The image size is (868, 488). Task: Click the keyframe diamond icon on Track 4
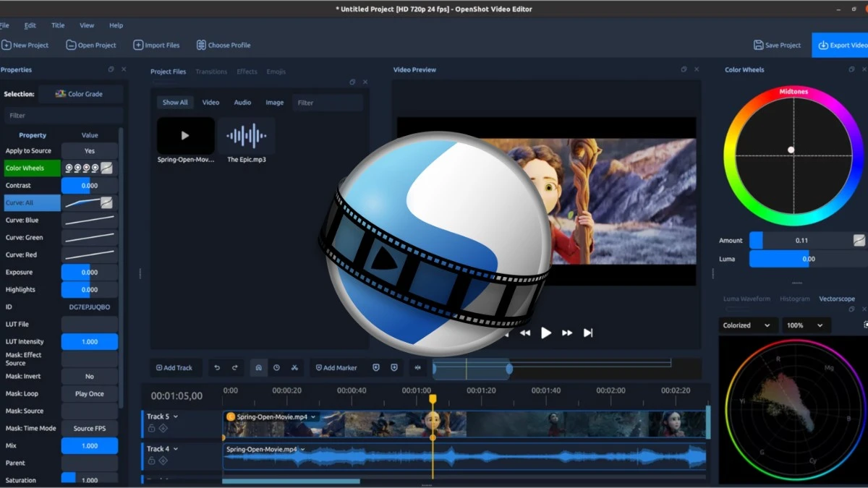point(163,461)
